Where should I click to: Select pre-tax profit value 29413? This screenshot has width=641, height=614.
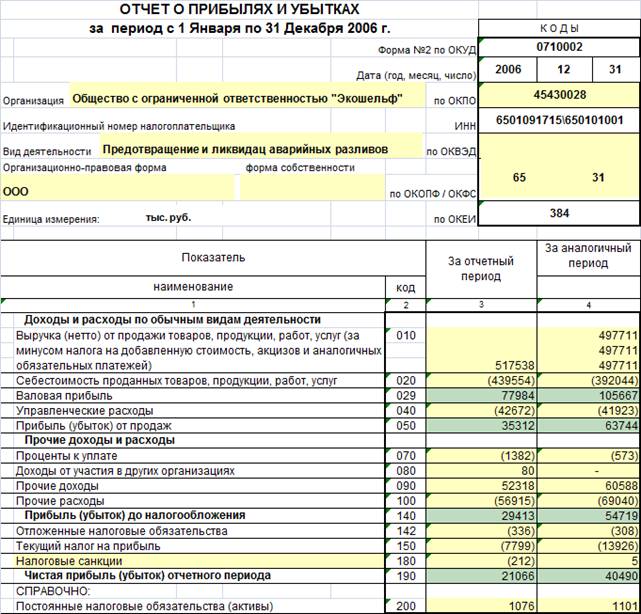click(x=481, y=516)
